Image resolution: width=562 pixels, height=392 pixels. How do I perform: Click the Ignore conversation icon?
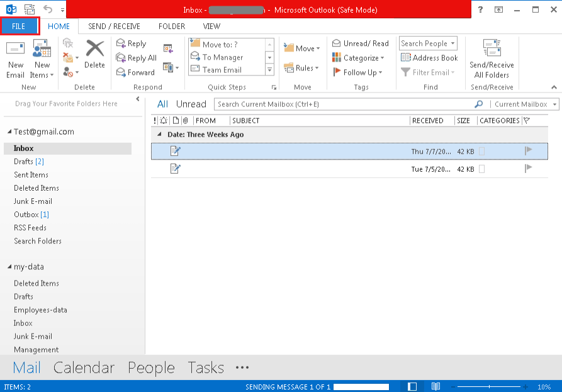click(x=68, y=43)
